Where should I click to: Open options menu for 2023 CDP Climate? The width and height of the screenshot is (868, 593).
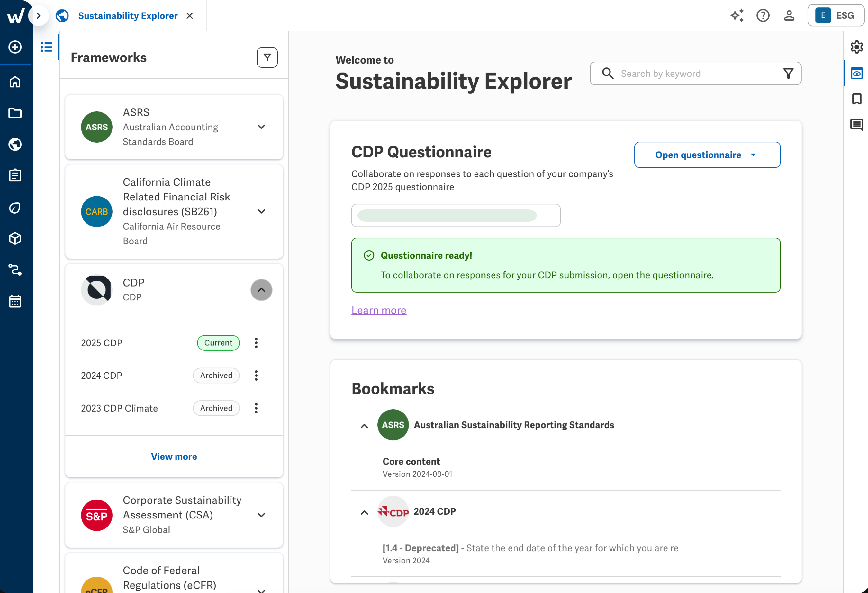(x=256, y=408)
